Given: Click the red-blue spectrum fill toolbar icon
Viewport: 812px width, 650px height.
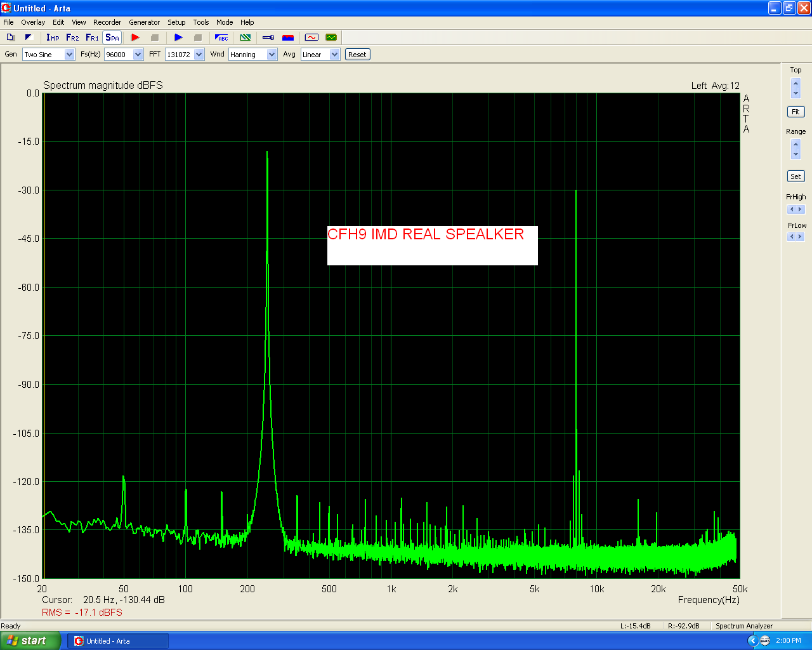Looking at the screenshot, I should [288, 37].
